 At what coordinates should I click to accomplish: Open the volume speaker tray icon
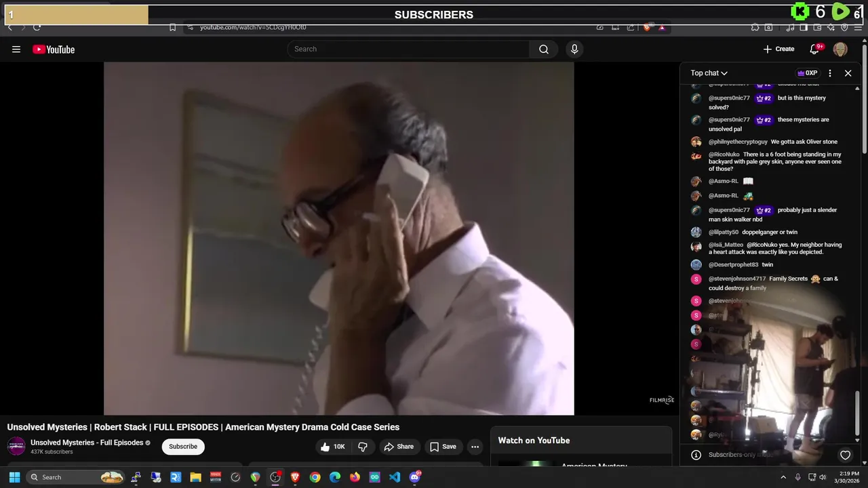point(823,477)
